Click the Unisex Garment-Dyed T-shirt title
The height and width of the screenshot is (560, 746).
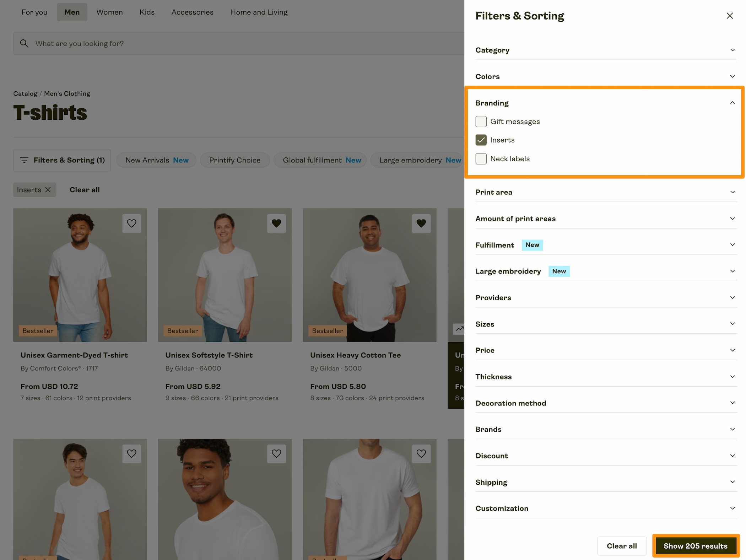coord(74,355)
